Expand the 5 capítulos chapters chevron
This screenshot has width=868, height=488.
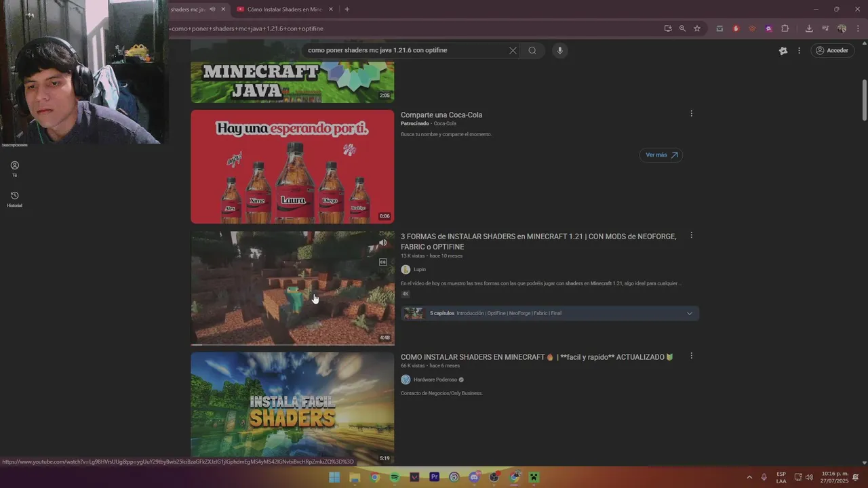point(690,313)
